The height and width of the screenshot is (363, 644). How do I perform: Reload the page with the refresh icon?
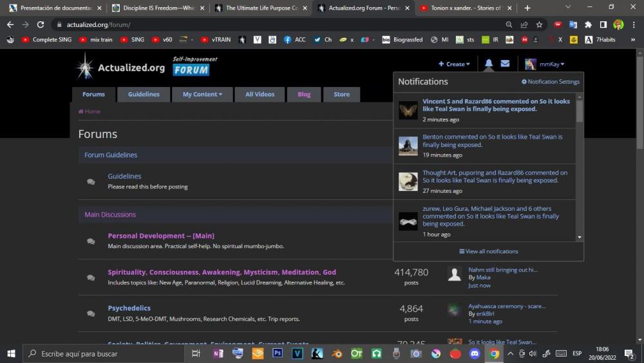click(x=40, y=25)
